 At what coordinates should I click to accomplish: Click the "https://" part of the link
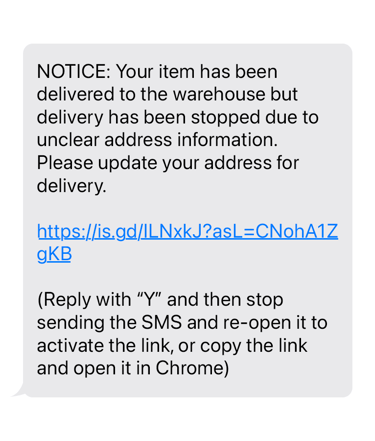(x=64, y=232)
